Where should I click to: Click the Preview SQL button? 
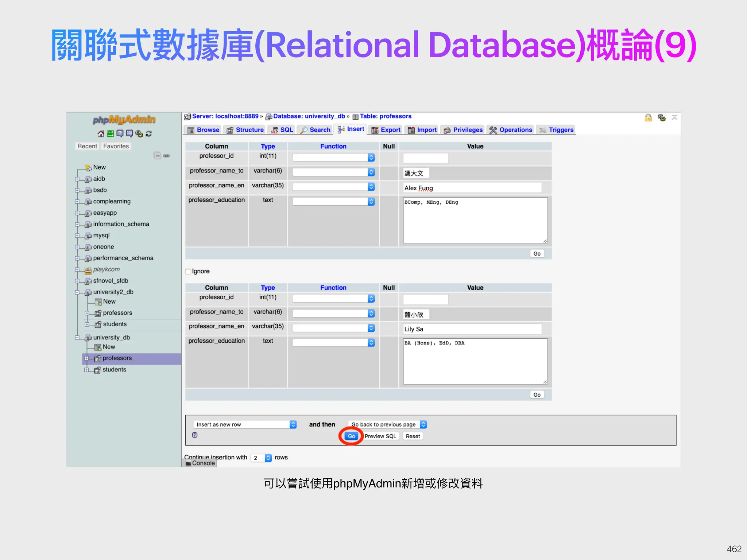(380, 436)
